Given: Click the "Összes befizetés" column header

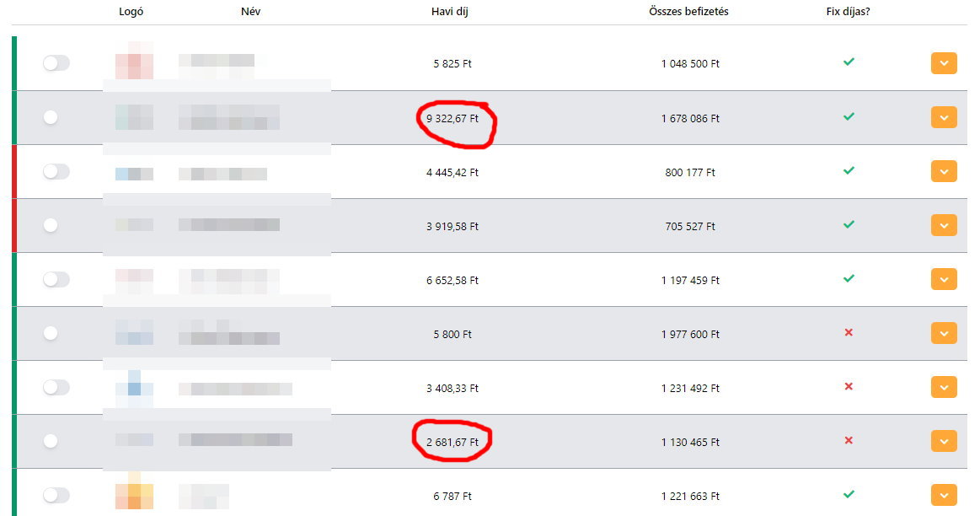Looking at the screenshot, I should pos(688,12).
